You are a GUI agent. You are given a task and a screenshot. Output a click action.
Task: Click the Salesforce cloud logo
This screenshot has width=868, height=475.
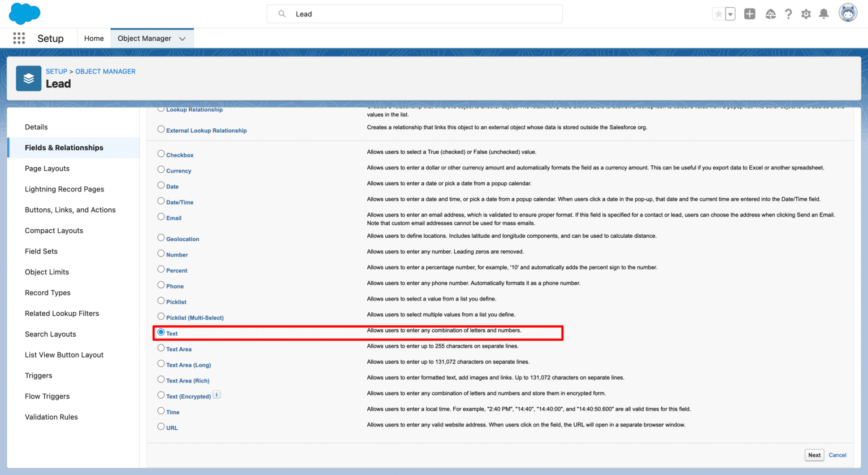[24, 13]
